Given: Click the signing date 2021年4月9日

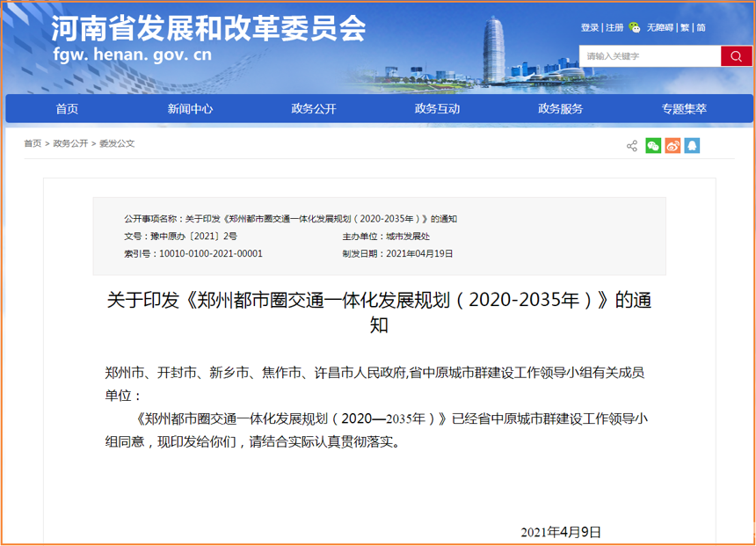Looking at the screenshot, I should [x=561, y=532].
